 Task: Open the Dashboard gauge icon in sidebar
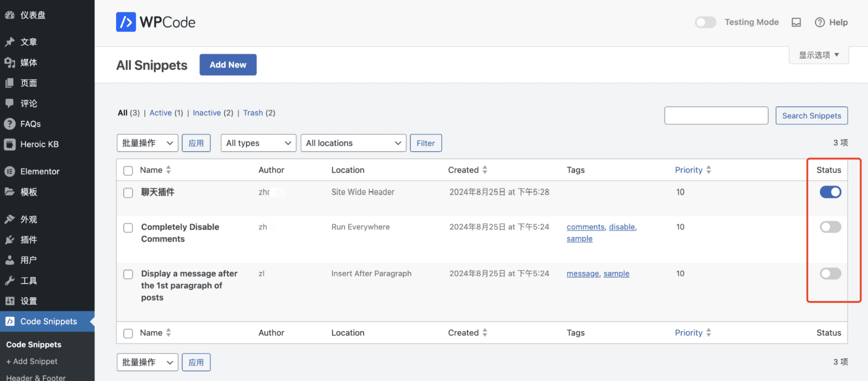9,15
